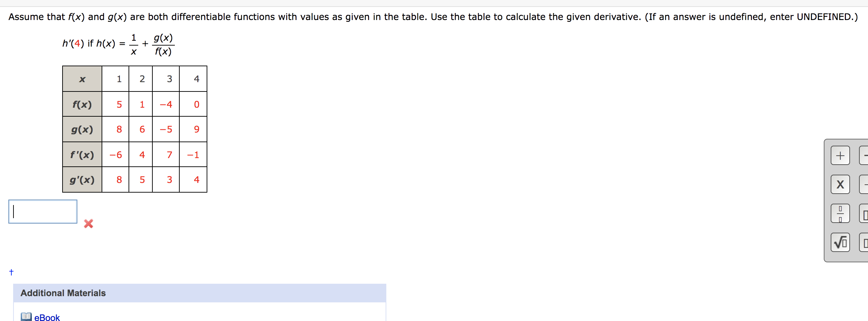
Task: Insert a multiplication symbol from the palette
Action: [841, 184]
